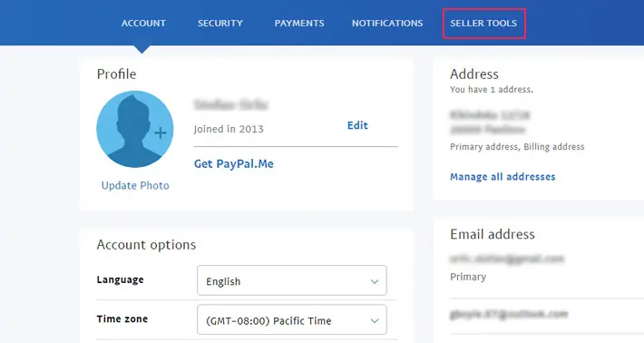Click the Update Photo link

pos(135,186)
